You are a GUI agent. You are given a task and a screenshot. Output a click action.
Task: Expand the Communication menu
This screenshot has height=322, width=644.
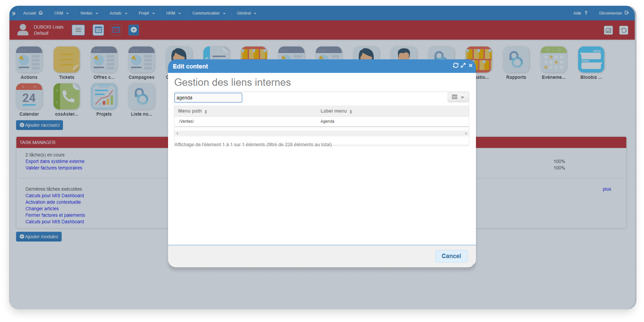coord(209,13)
